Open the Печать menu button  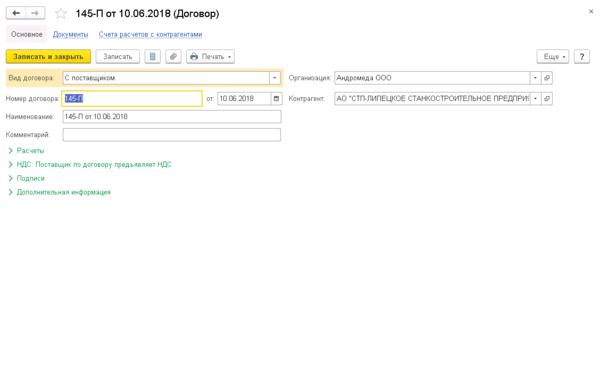[x=210, y=57]
